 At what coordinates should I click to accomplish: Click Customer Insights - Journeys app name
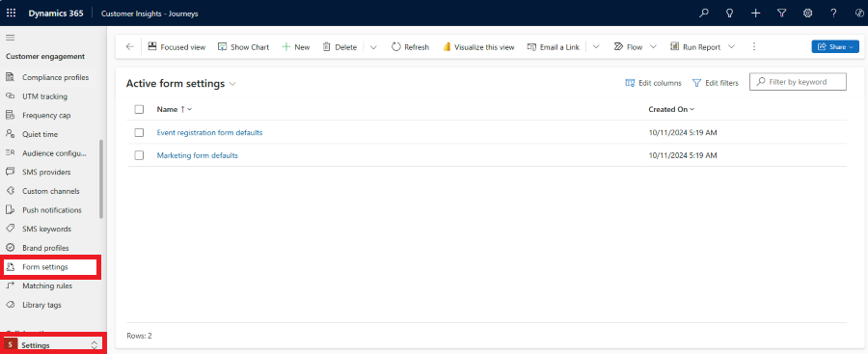point(149,14)
